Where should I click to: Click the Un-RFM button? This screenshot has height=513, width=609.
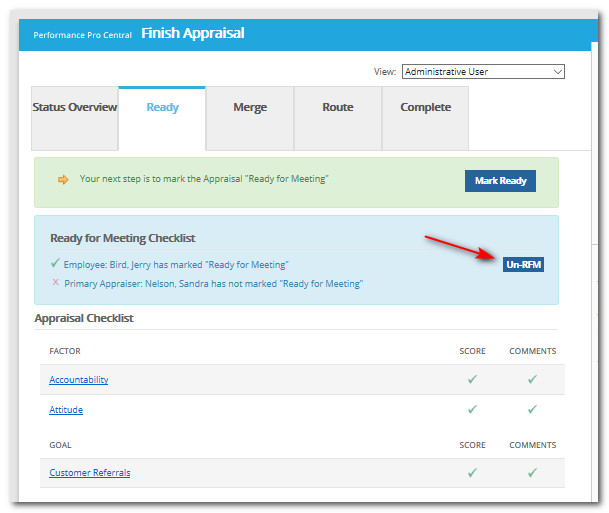pos(523,265)
